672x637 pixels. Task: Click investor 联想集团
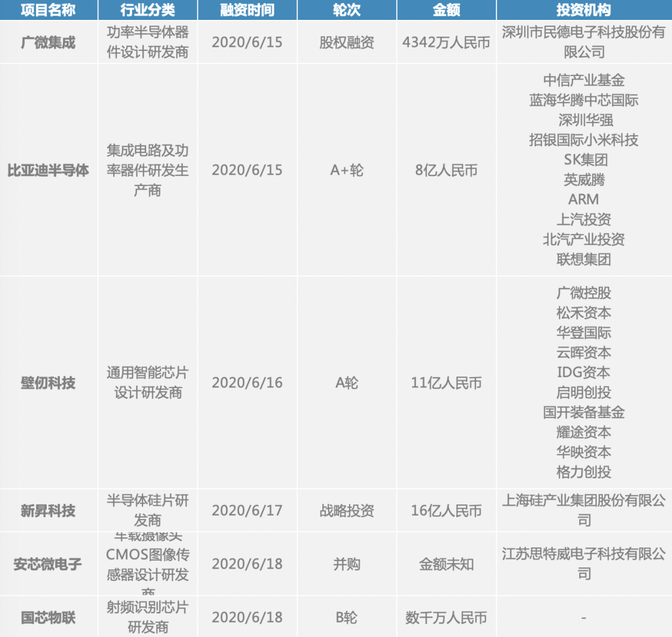[x=584, y=259]
